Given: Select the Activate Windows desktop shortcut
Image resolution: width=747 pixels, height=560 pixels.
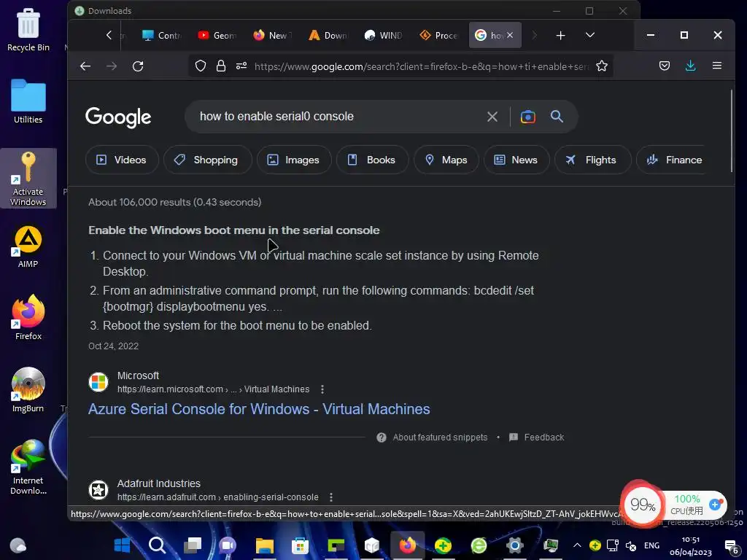Looking at the screenshot, I should coord(28,179).
